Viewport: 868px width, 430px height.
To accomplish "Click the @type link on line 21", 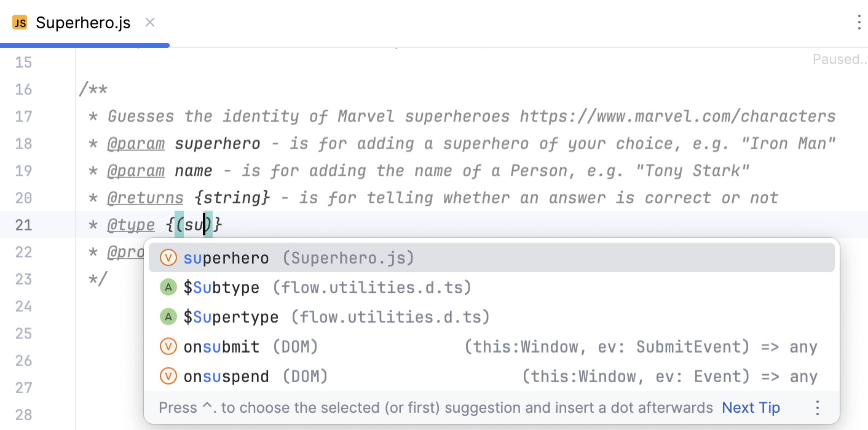I will click(x=130, y=225).
